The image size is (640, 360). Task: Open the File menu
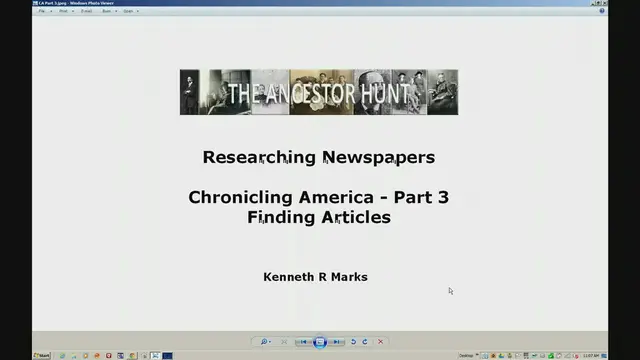[x=45, y=11]
